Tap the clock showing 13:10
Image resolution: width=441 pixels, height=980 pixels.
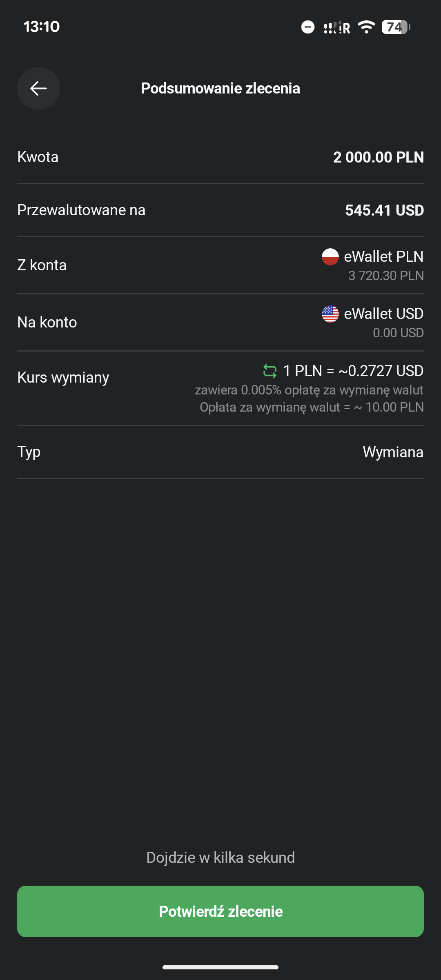42,27
